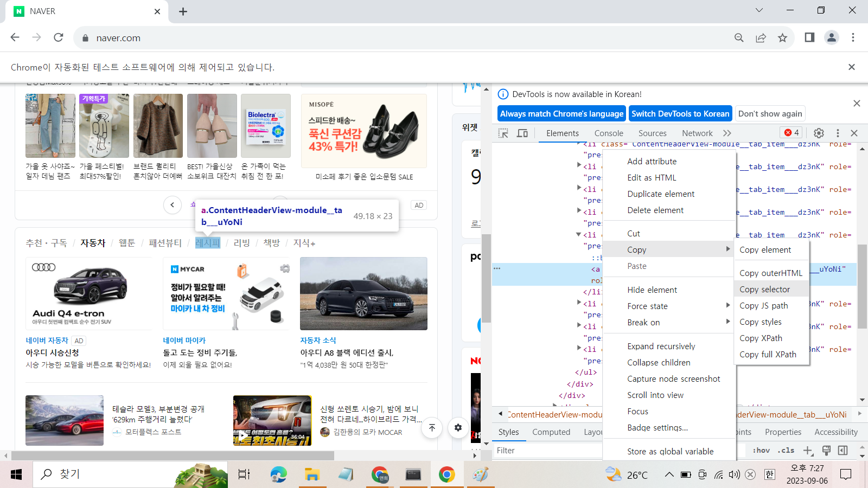The image size is (868, 488).
Task: Open a new browser tab
Action: pyautogui.click(x=183, y=11)
